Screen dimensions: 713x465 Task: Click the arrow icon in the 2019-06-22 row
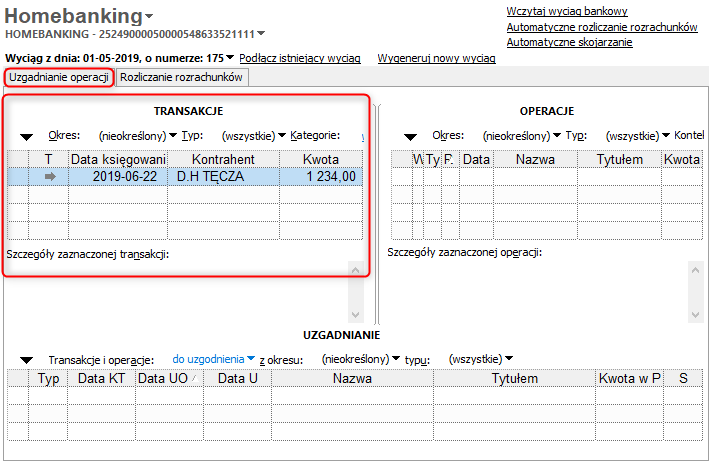(x=50, y=176)
